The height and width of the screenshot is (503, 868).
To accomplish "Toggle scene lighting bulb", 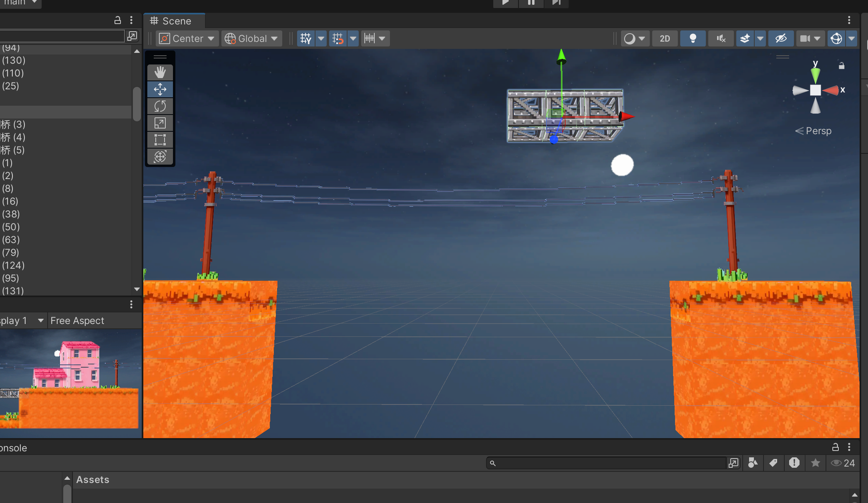I will (x=693, y=38).
